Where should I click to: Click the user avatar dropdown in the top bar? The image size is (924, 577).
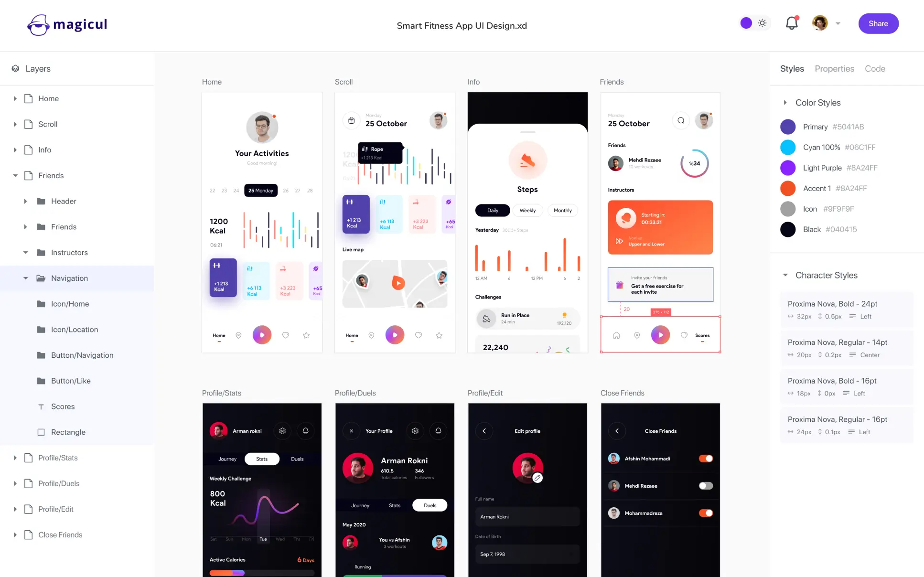click(x=826, y=23)
